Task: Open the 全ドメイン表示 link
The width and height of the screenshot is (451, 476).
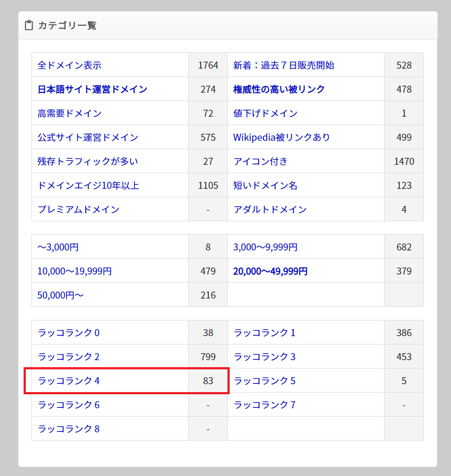Action: pyautogui.click(x=69, y=65)
